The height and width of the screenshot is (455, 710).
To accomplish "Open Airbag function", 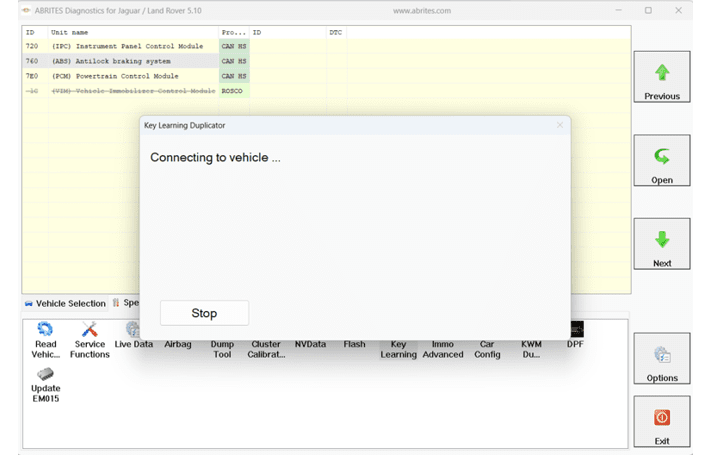I will [x=178, y=344].
